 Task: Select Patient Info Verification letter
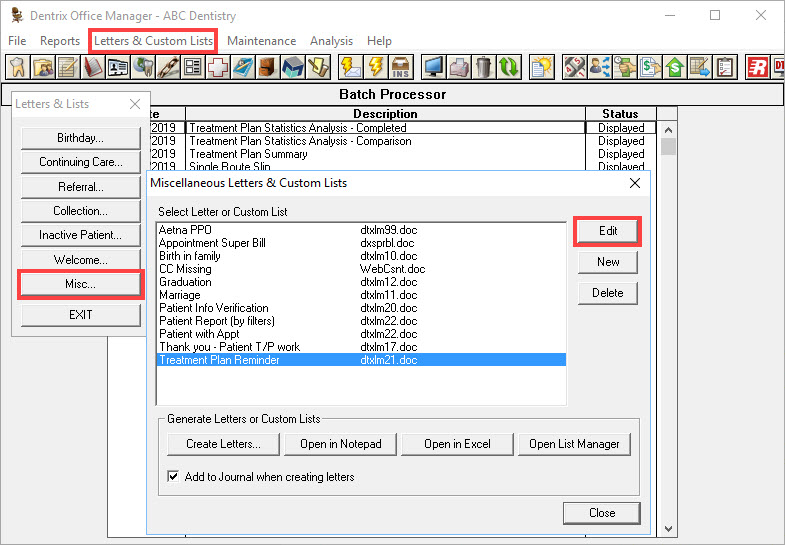[x=361, y=308]
